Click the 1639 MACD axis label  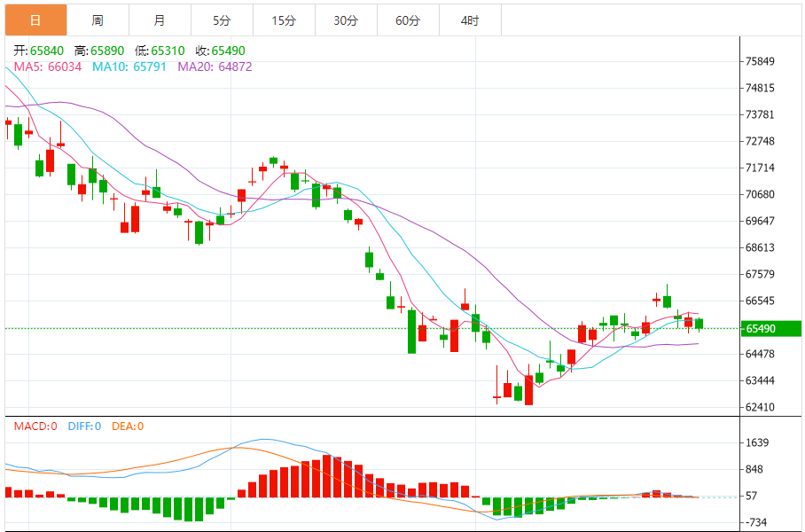point(756,442)
